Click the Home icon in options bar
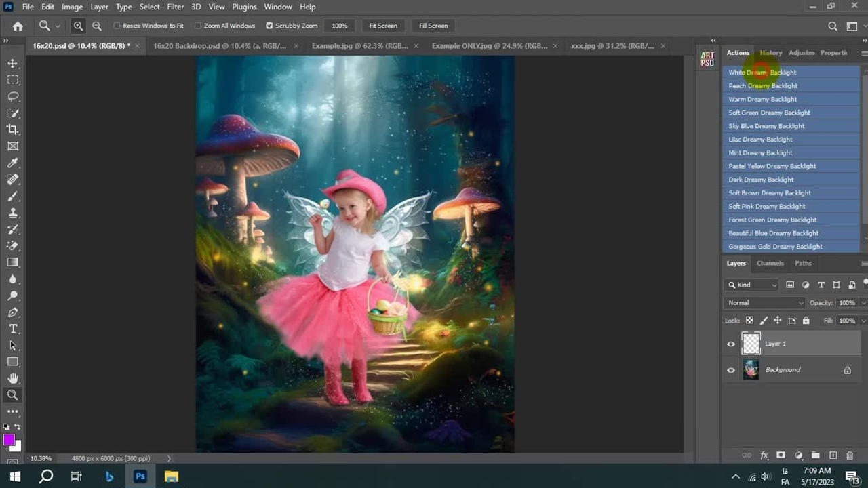This screenshot has height=488, width=868. (x=18, y=26)
